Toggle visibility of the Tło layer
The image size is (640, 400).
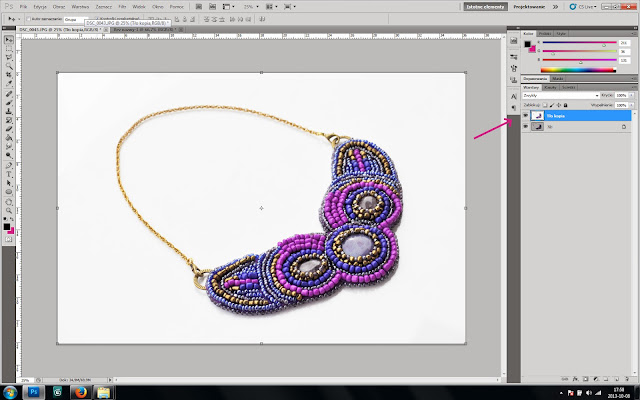tap(526, 127)
